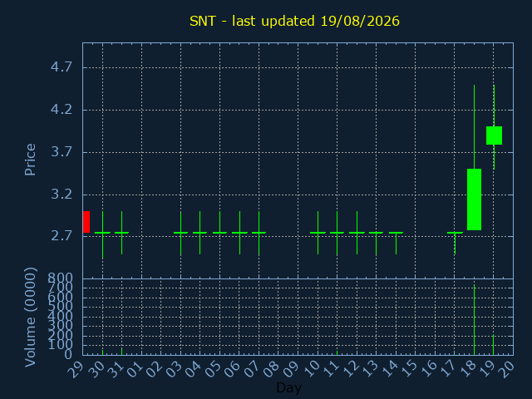The image size is (532, 399).
Task: Click the day 30 doji candlestick cross
Action: point(102,234)
